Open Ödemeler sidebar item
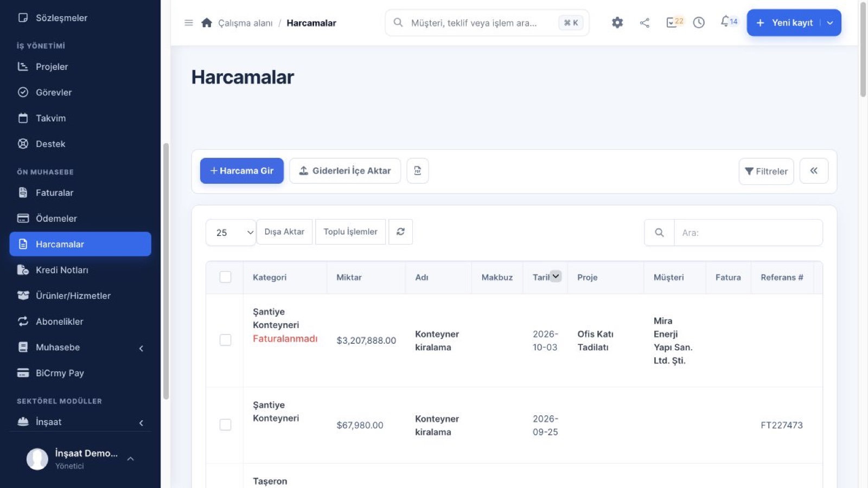868x488 pixels. click(80, 219)
